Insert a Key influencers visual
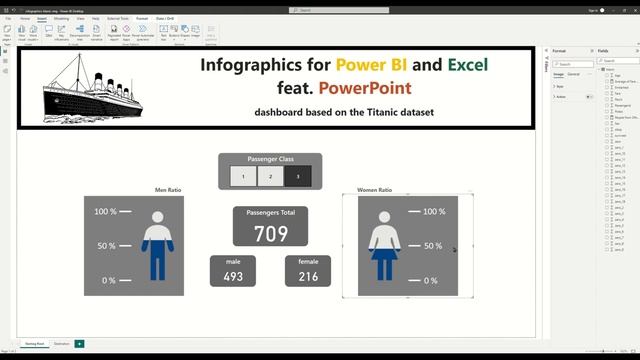The height and width of the screenshot is (360, 640). pos(62,32)
